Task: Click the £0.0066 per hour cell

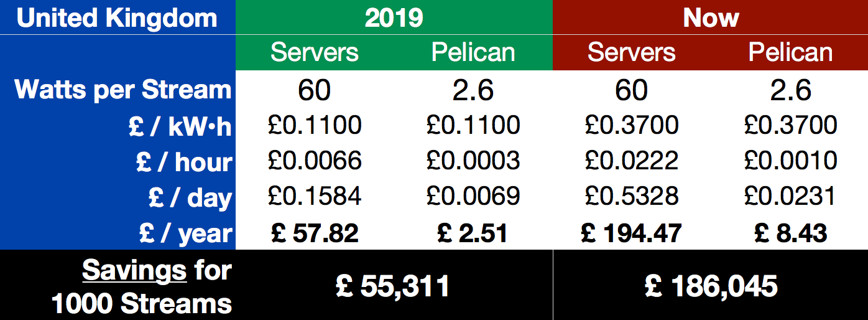Action: tap(315, 162)
